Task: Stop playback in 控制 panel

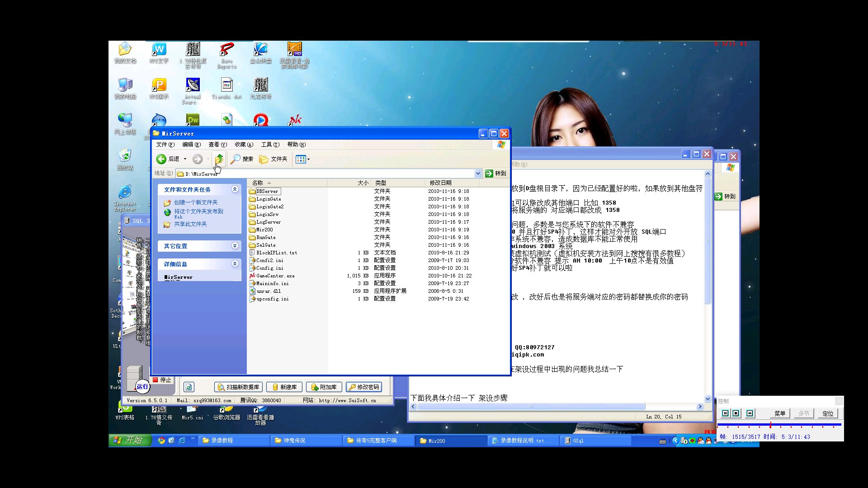Action: pos(736,413)
